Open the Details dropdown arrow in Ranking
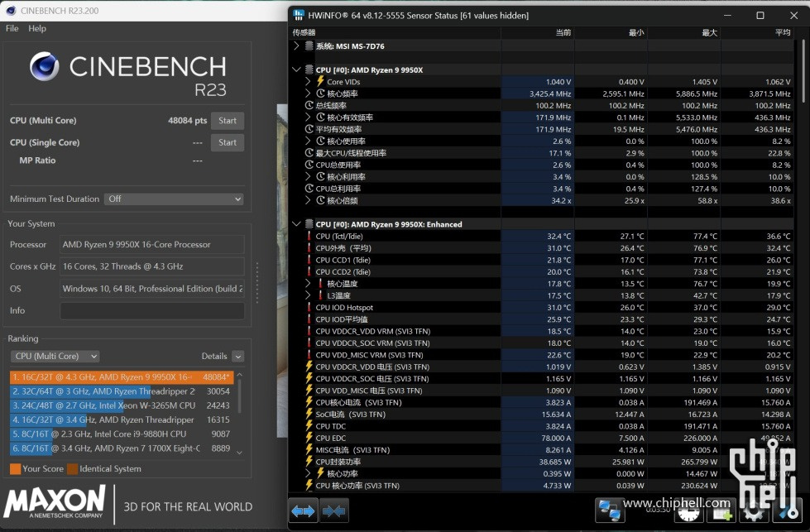The width and height of the screenshot is (810, 532). tap(238, 357)
